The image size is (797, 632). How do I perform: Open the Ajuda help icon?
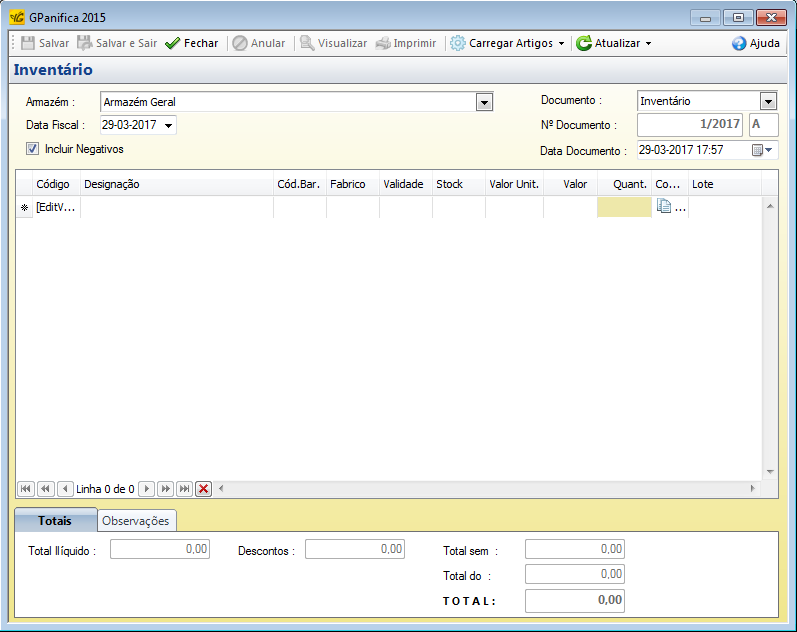click(x=739, y=44)
